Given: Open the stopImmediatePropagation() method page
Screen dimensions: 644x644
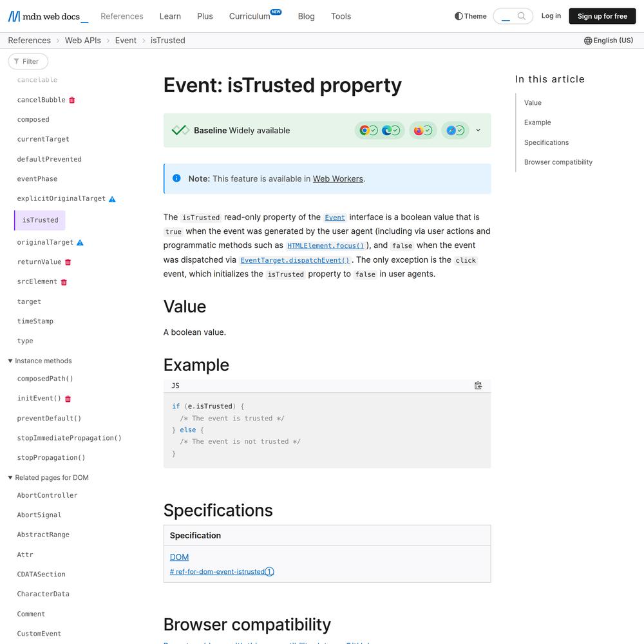Looking at the screenshot, I should click(70, 438).
